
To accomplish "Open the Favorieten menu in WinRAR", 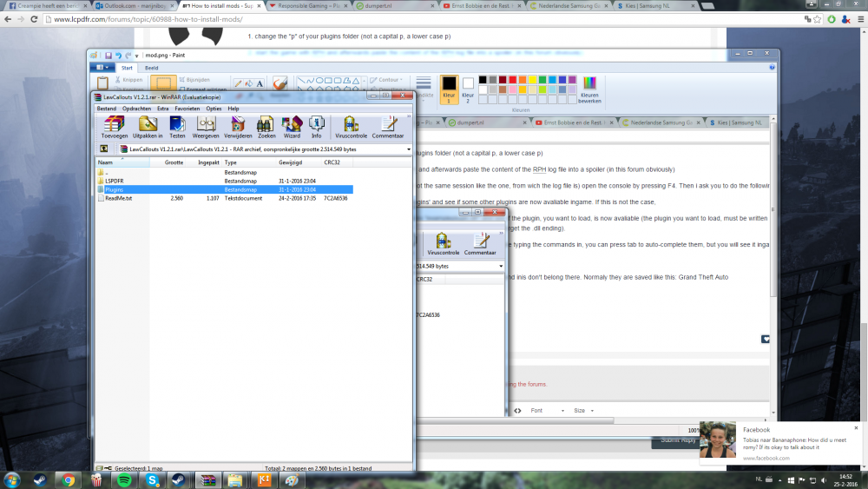I will (187, 109).
